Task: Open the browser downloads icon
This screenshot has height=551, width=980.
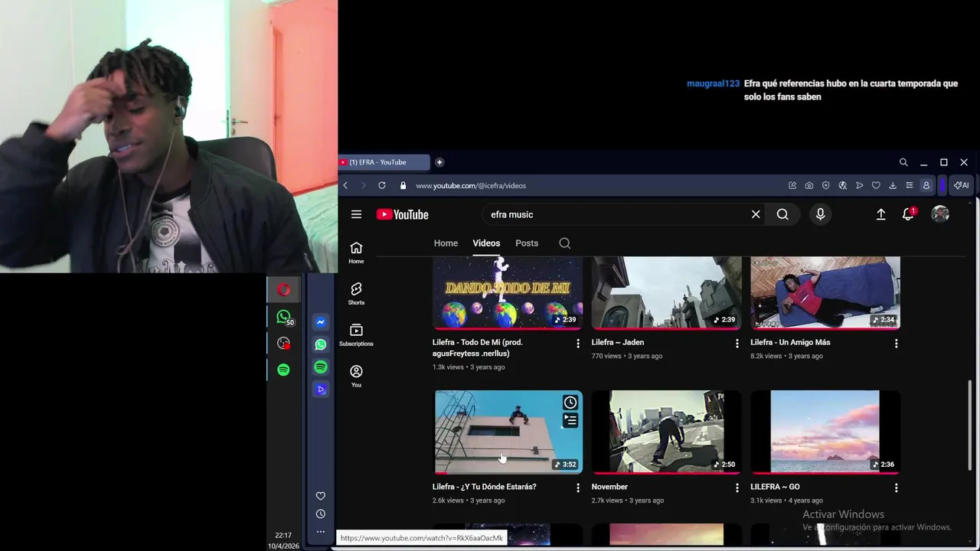Action: (893, 185)
